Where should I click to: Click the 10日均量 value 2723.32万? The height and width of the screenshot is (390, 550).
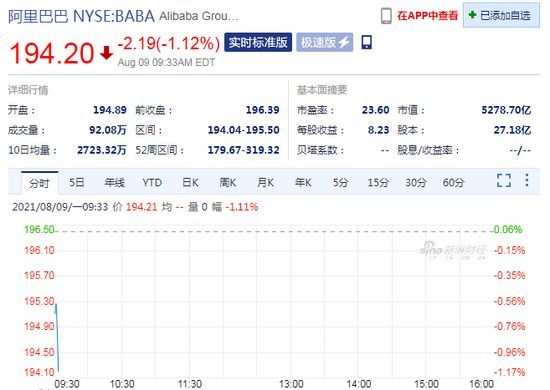[x=102, y=150]
